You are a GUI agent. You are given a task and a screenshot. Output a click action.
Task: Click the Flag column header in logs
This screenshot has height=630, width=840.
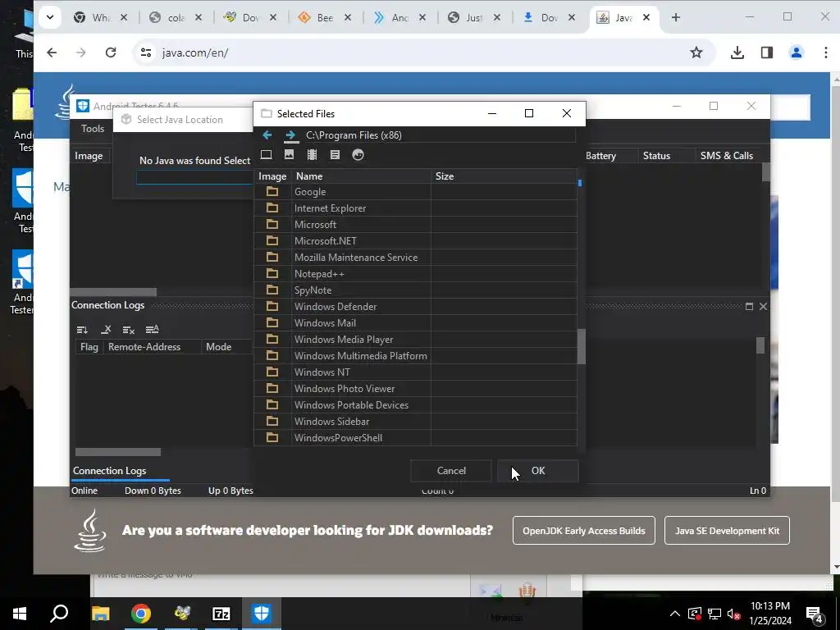89,347
